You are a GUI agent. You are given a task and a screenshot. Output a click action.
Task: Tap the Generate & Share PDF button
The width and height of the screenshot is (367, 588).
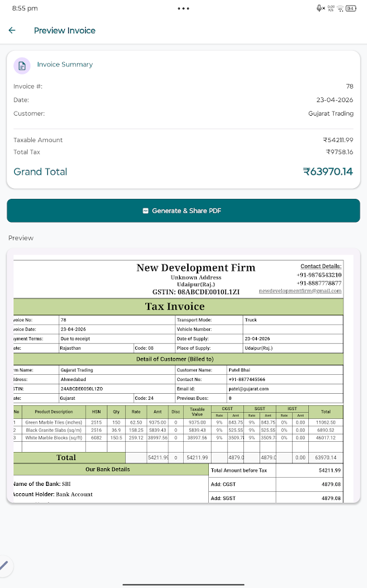[x=184, y=210]
